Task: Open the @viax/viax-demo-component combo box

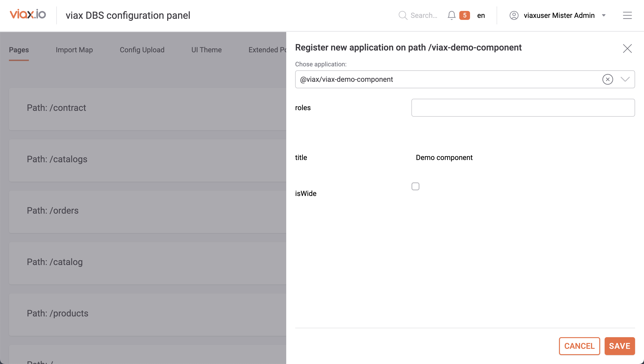Action: [x=465, y=79]
